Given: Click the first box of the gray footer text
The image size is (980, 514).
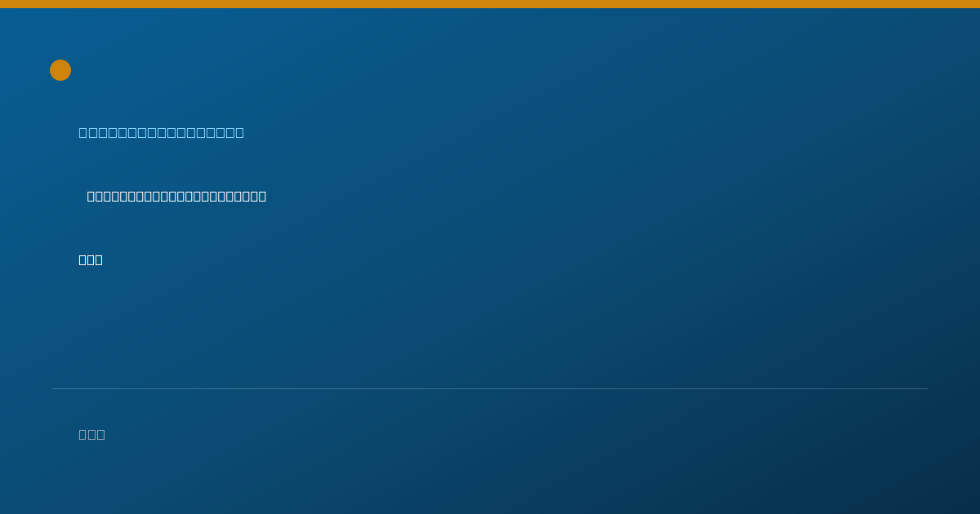Looking at the screenshot, I should pos(82,434).
